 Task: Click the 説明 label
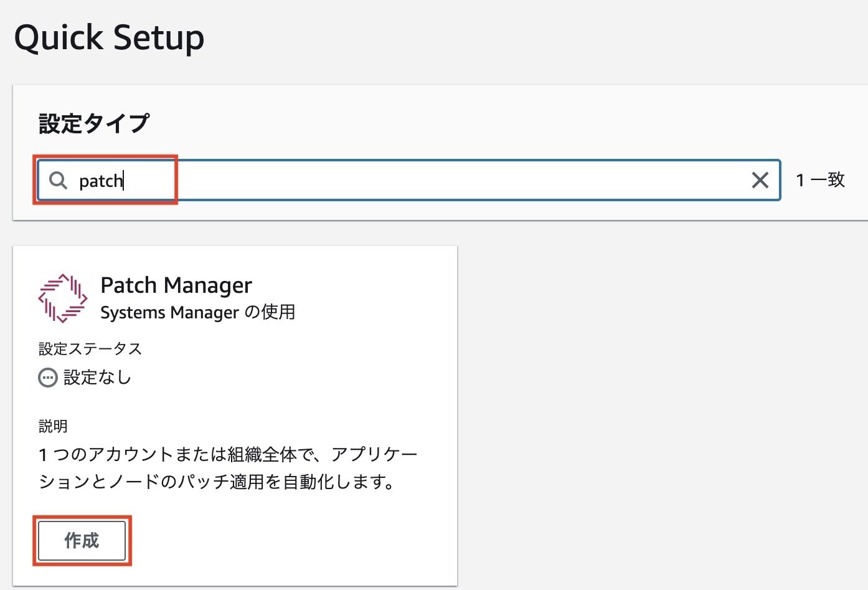(x=53, y=426)
